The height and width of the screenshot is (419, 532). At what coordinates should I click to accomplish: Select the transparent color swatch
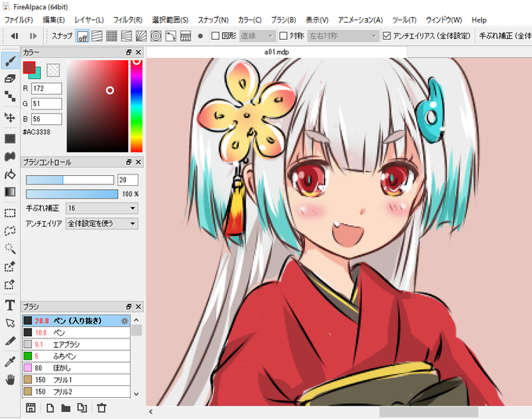53,70
